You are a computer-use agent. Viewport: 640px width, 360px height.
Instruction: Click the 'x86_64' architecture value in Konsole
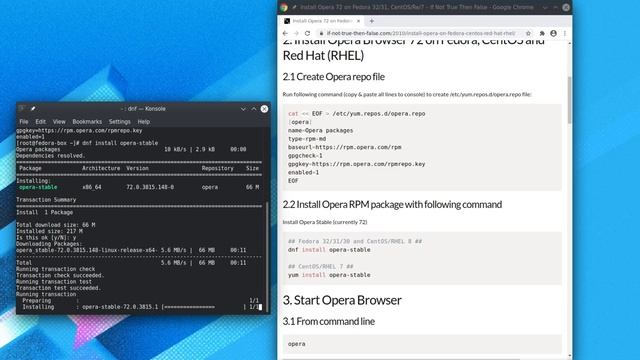click(92, 187)
